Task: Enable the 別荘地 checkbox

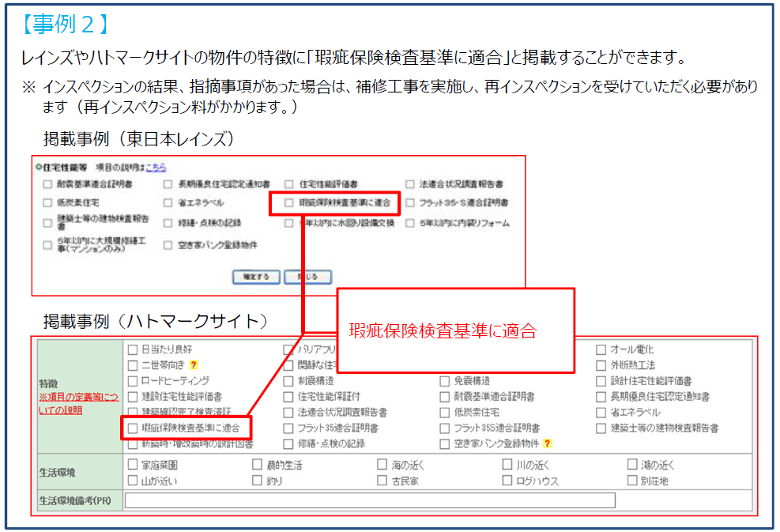Action: 632,481
